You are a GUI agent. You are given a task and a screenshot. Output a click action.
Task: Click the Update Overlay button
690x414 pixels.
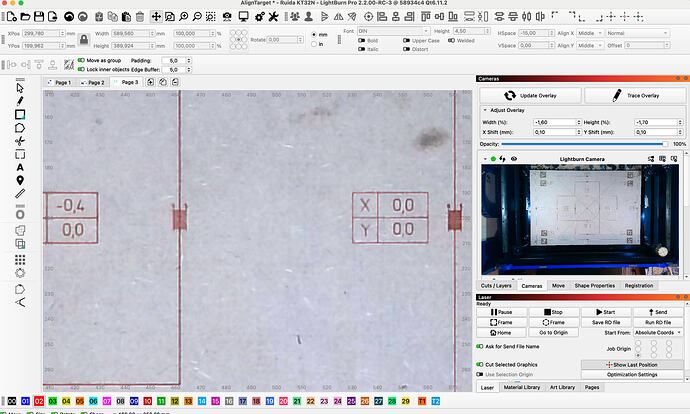click(x=530, y=95)
